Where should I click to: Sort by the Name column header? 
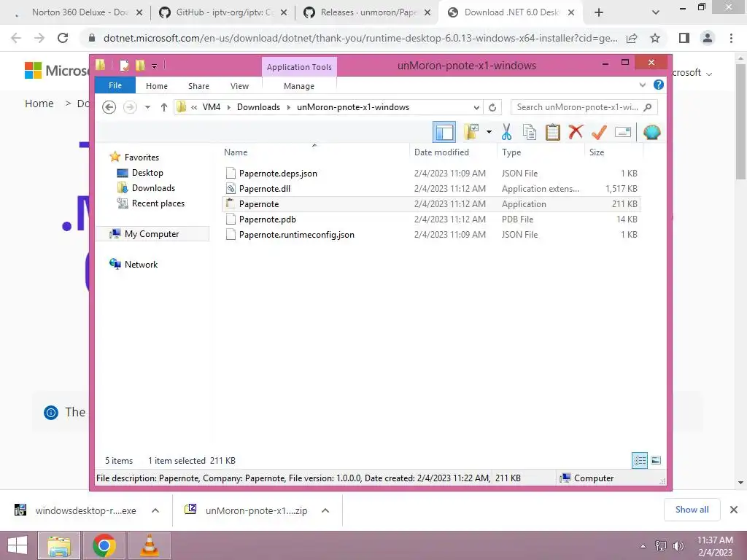(x=314, y=152)
